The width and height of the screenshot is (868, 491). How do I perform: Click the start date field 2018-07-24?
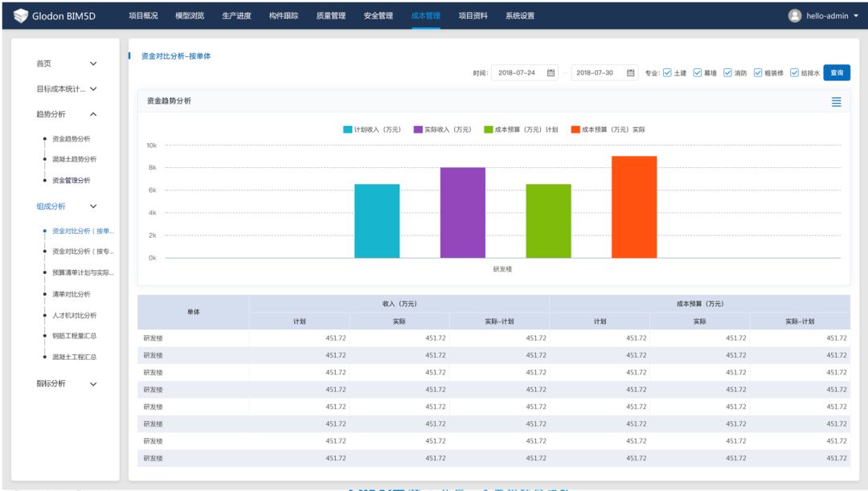click(517, 72)
